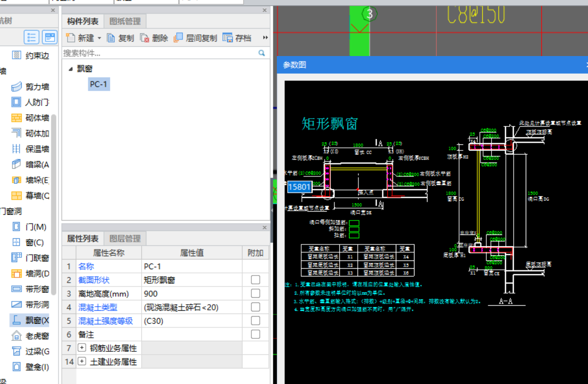
Task: Select the 壁龛(I) niche icon
Action: point(16,367)
